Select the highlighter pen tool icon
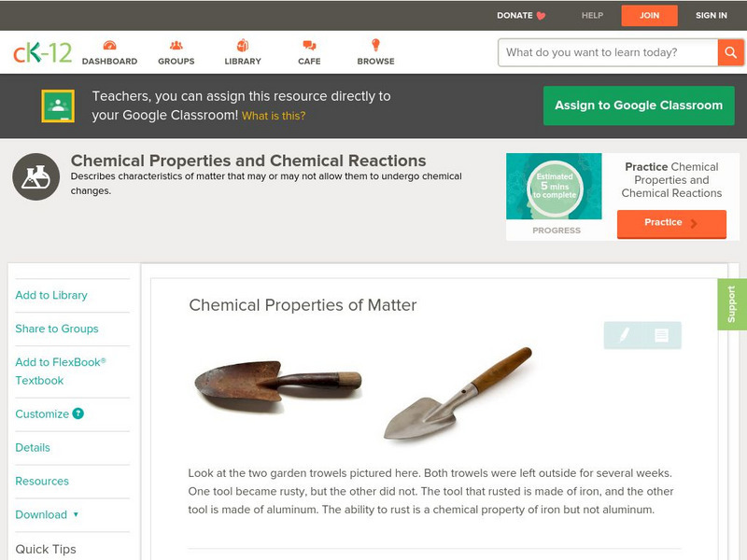 point(624,335)
